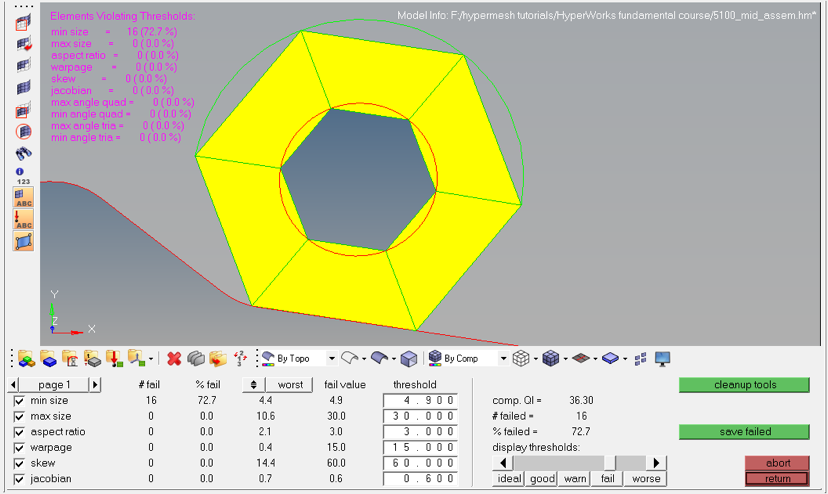Viewport: 828px width, 494px height.
Task: Select shaded elements display icon
Action: 551,358
